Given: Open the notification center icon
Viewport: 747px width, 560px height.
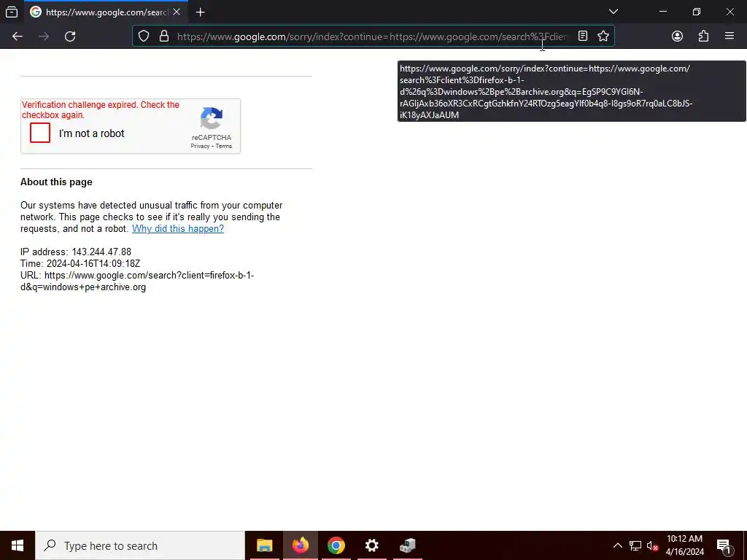Looking at the screenshot, I should 724,545.
